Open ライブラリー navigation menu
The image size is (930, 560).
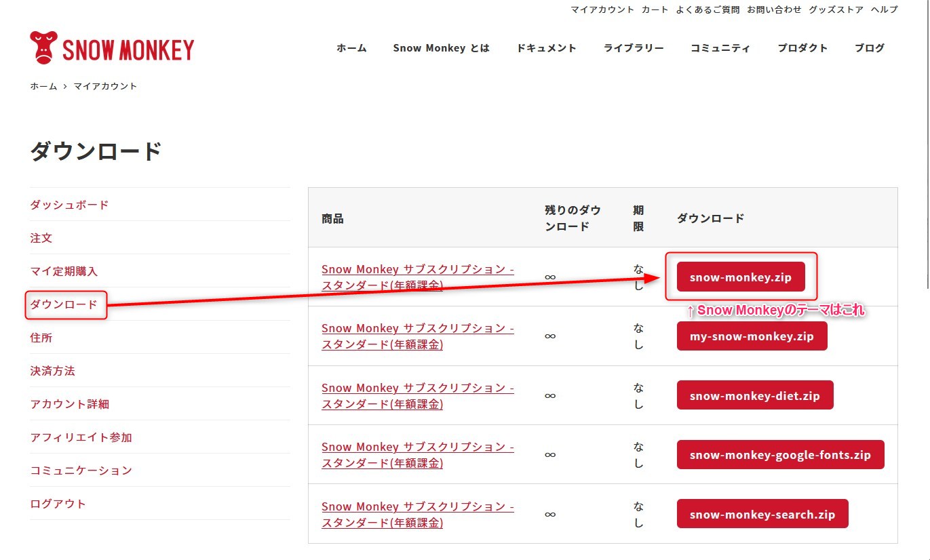click(x=634, y=48)
